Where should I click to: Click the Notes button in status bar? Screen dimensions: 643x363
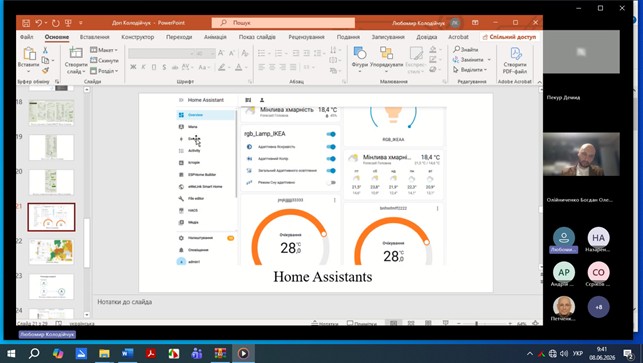[325, 324]
